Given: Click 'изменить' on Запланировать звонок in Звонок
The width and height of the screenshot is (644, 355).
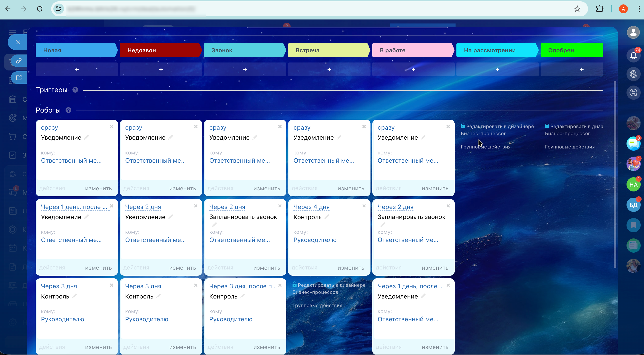Looking at the screenshot, I should point(266,268).
